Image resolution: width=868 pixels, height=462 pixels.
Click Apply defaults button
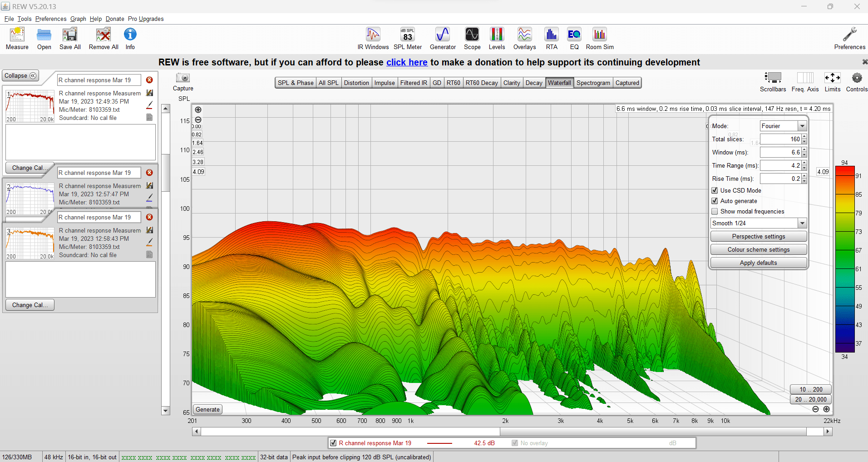(x=758, y=263)
